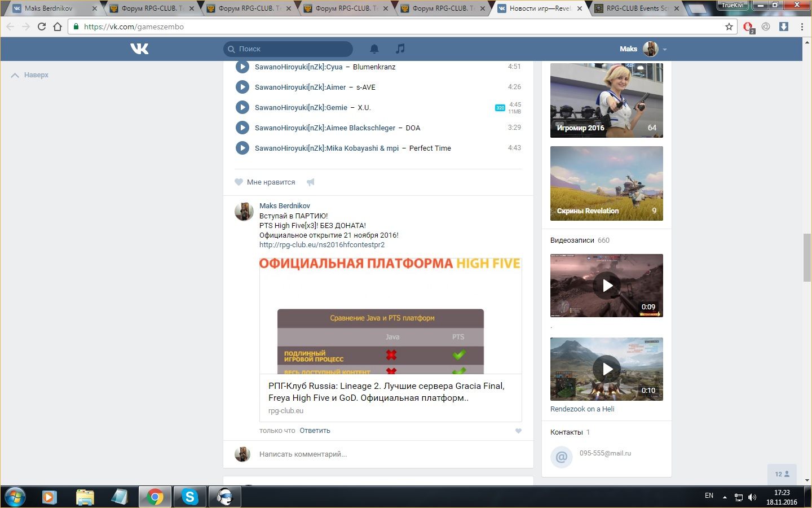
Task: Open the Windows Start button
Action: (15, 497)
